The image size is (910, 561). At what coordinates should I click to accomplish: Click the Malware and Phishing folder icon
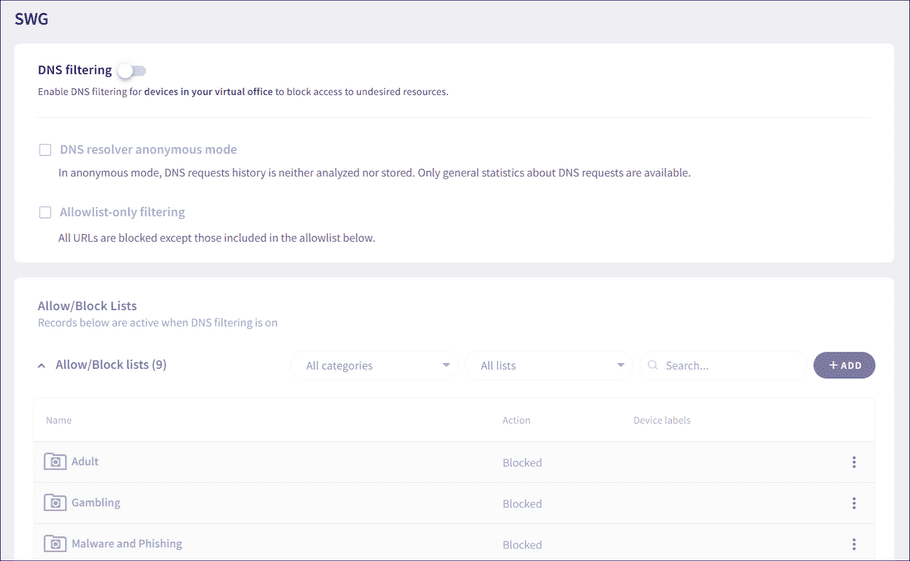pos(55,544)
